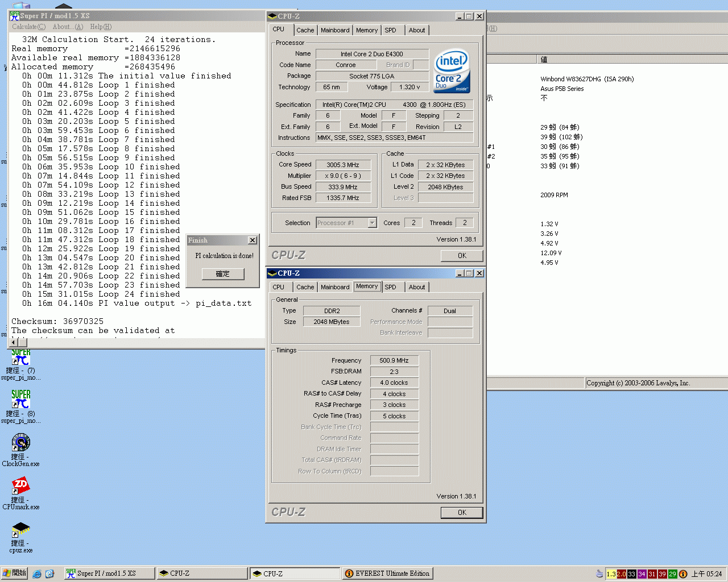Click OK in upper CPU-Z window
The width and height of the screenshot is (728, 582).
pyautogui.click(x=462, y=256)
